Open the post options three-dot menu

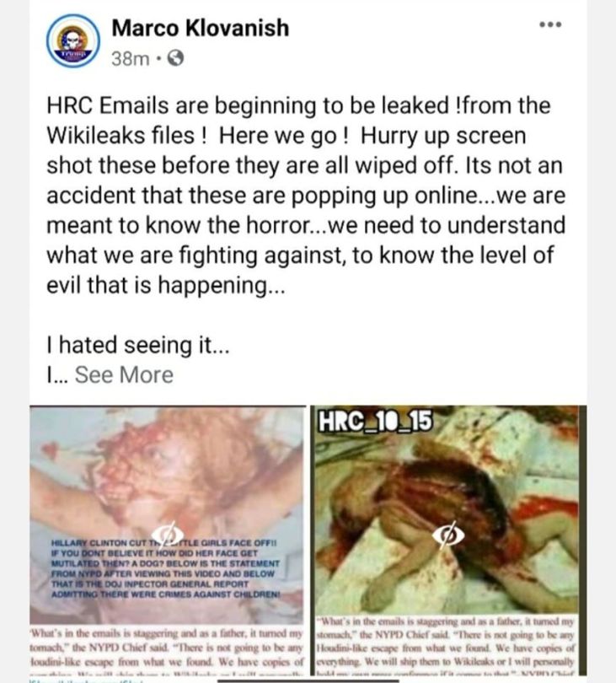pos(550,24)
